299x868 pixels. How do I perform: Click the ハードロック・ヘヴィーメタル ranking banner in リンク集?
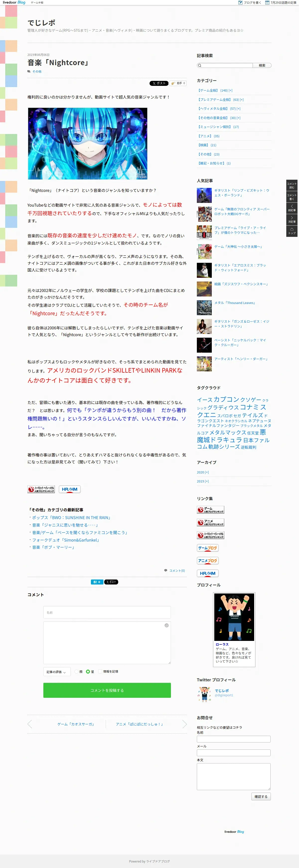[211, 535]
